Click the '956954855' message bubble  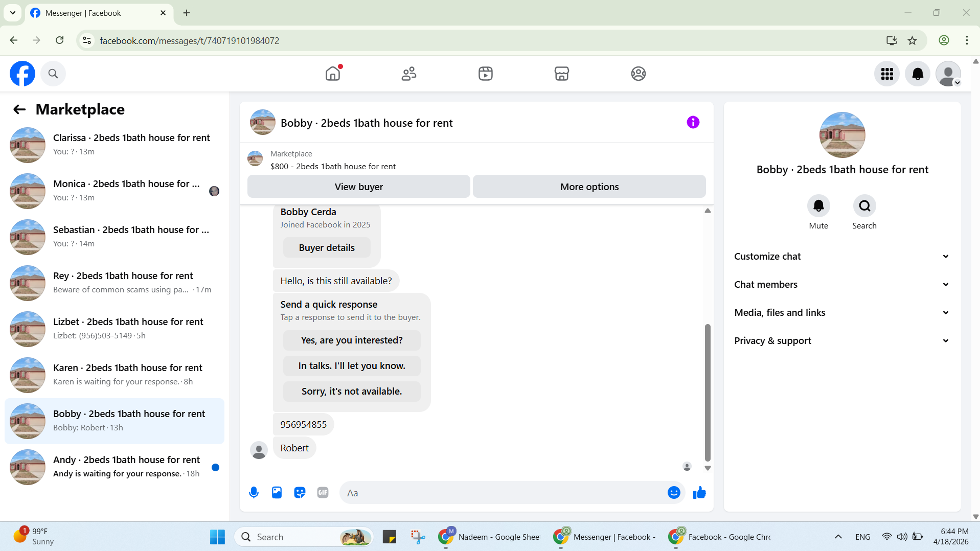tap(303, 425)
